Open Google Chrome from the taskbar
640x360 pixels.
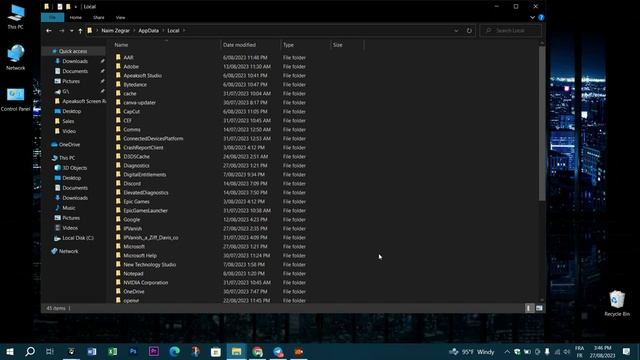tap(258, 351)
